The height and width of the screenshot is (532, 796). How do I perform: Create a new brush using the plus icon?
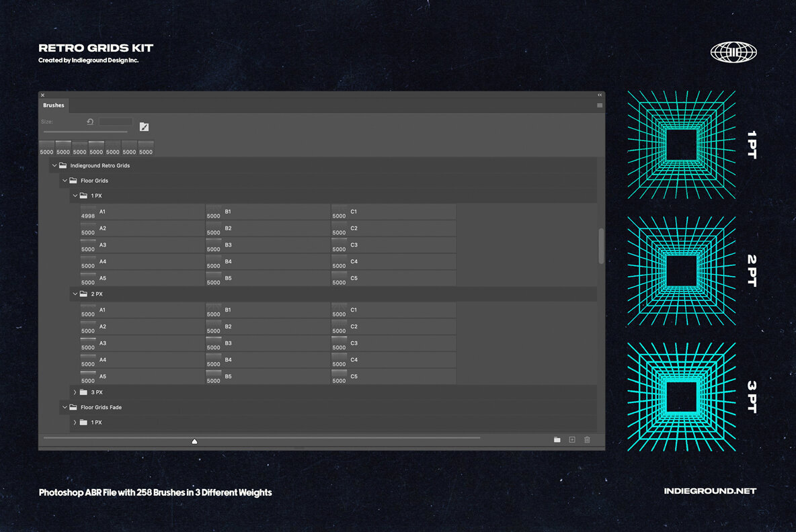click(571, 439)
